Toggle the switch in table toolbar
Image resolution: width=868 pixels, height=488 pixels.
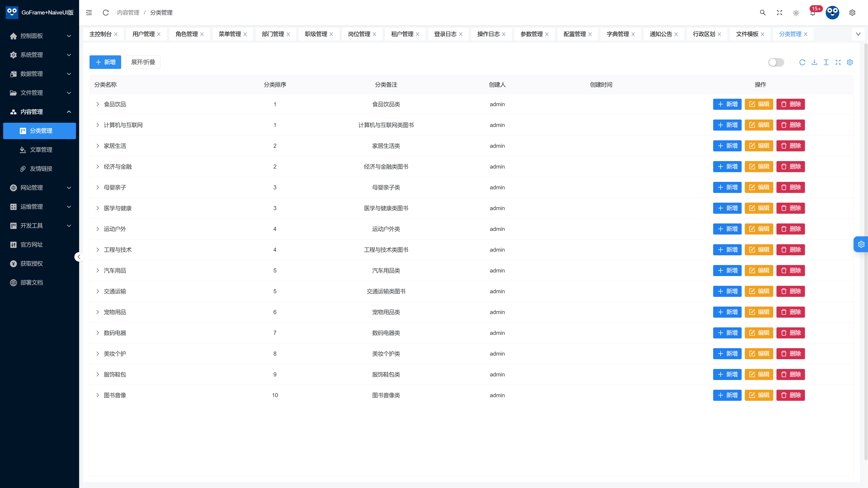[776, 62]
